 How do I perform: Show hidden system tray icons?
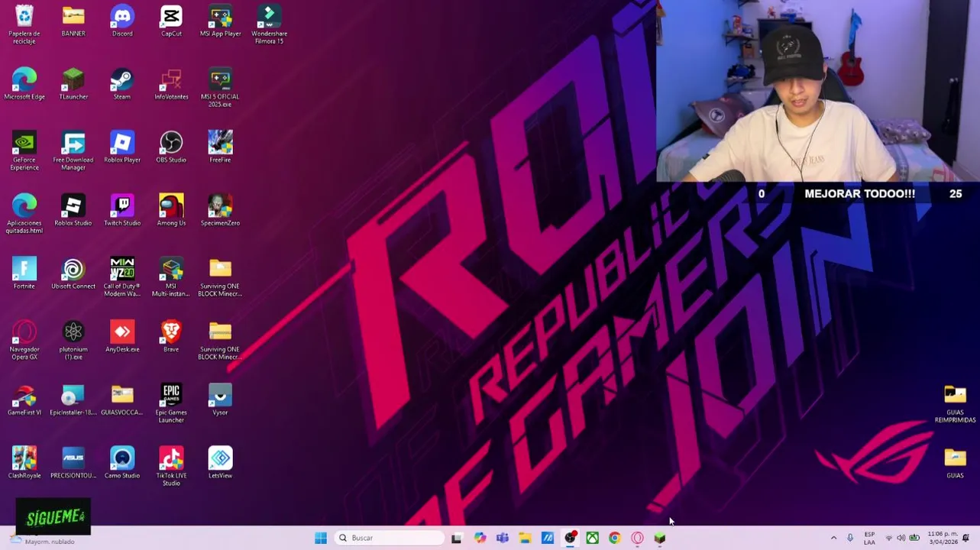[x=833, y=538]
